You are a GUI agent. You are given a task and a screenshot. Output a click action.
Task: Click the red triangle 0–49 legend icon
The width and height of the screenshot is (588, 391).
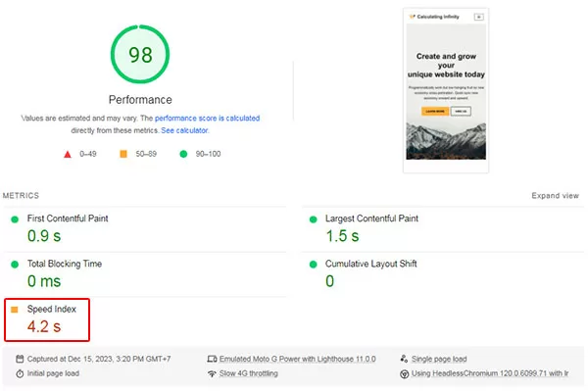tap(68, 154)
